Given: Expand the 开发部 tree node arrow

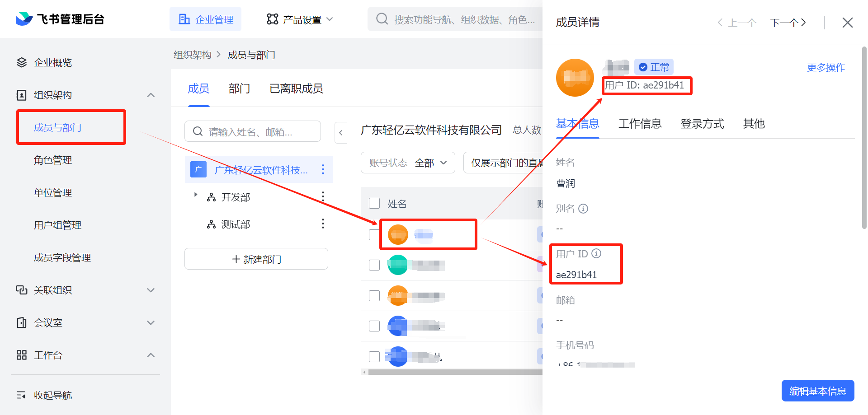Looking at the screenshot, I should [x=195, y=194].
